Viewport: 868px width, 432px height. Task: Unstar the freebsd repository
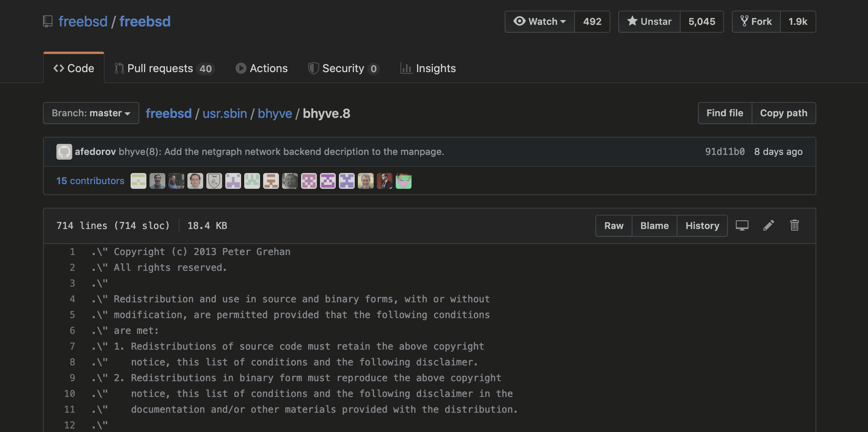[x=649, y=22]
